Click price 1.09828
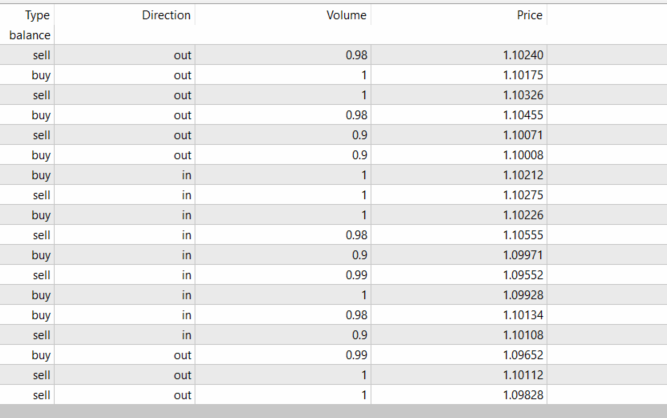 [x=523, y=395]
